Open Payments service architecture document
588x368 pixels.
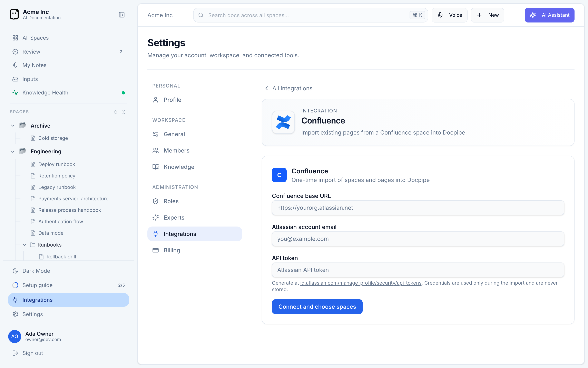[x=73, y=199]
